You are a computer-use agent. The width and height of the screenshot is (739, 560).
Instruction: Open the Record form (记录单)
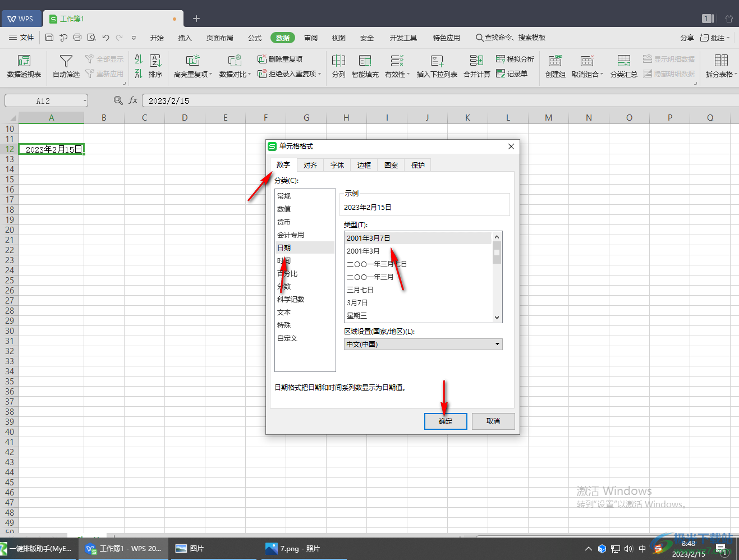tap(512, 74)
